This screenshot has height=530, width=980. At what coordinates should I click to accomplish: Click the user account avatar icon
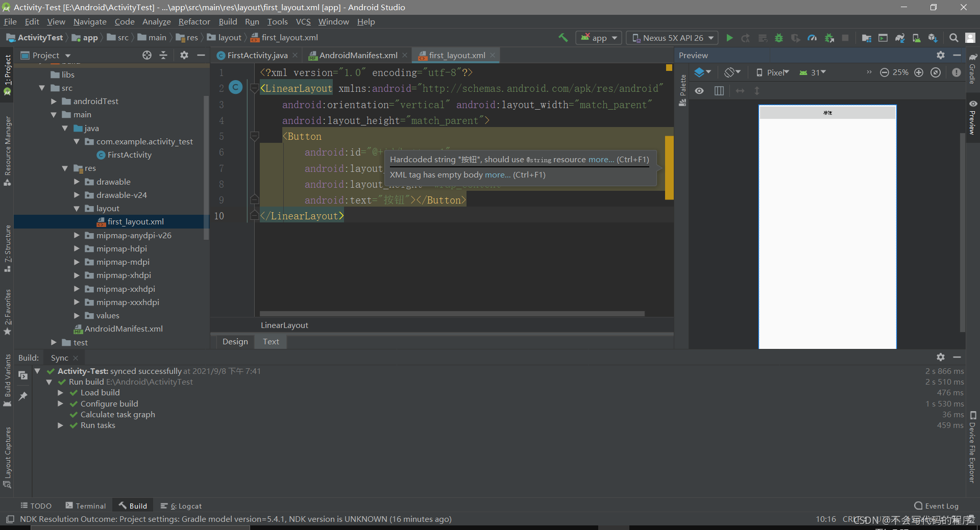pyautogui.click(x=970, y=38)
